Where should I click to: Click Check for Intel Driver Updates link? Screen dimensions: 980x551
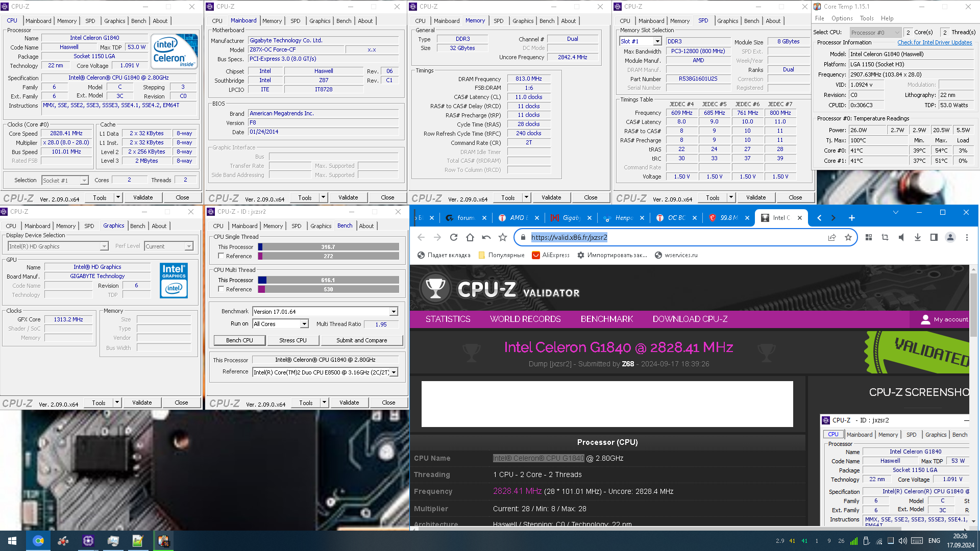click(x=935, y=42)
